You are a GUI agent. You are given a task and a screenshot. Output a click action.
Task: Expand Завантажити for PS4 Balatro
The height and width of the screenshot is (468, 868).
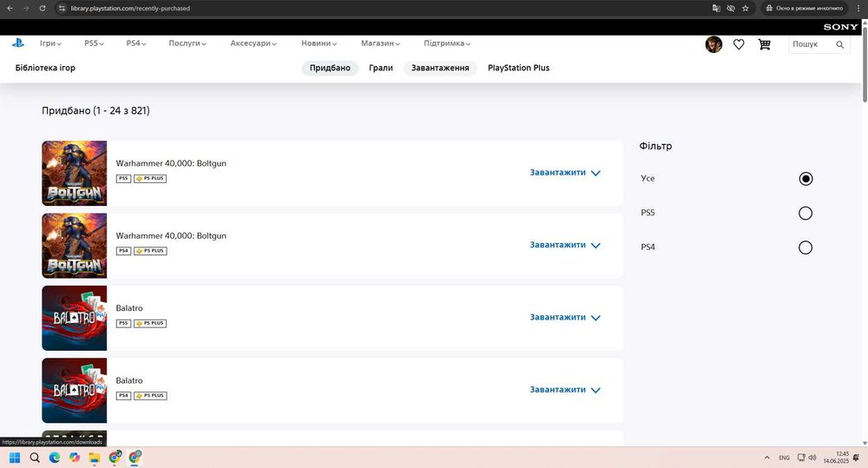[x=565, y=390]
